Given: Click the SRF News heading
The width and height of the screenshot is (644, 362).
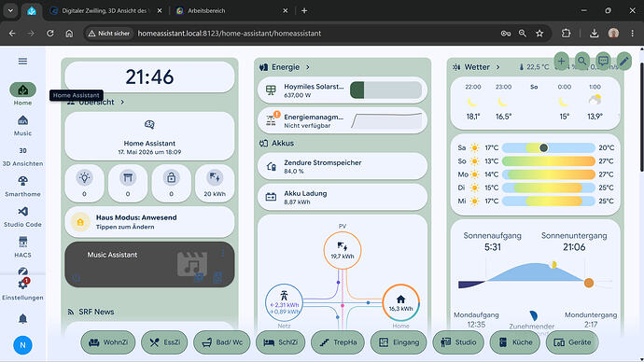Looking at the screenshot, I should click(x=96, y=312).
